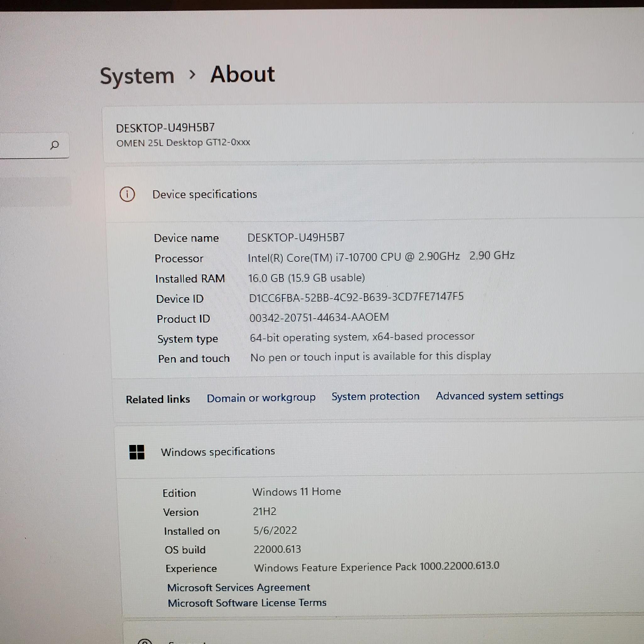Select header text DESKTOP-U49H5B7 at top card

point(165,128)
